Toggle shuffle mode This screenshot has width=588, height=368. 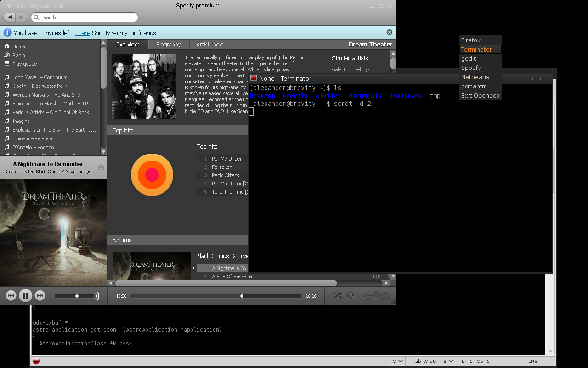[337, 296]
